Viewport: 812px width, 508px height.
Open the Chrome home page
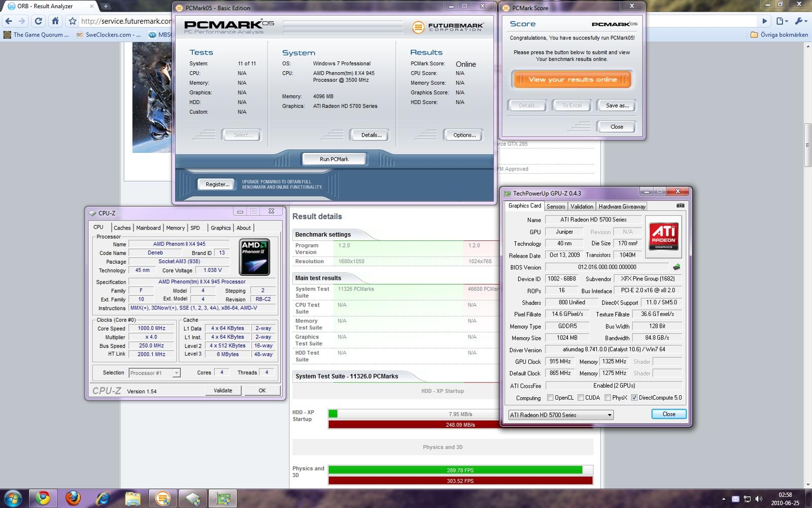(55, 21)
